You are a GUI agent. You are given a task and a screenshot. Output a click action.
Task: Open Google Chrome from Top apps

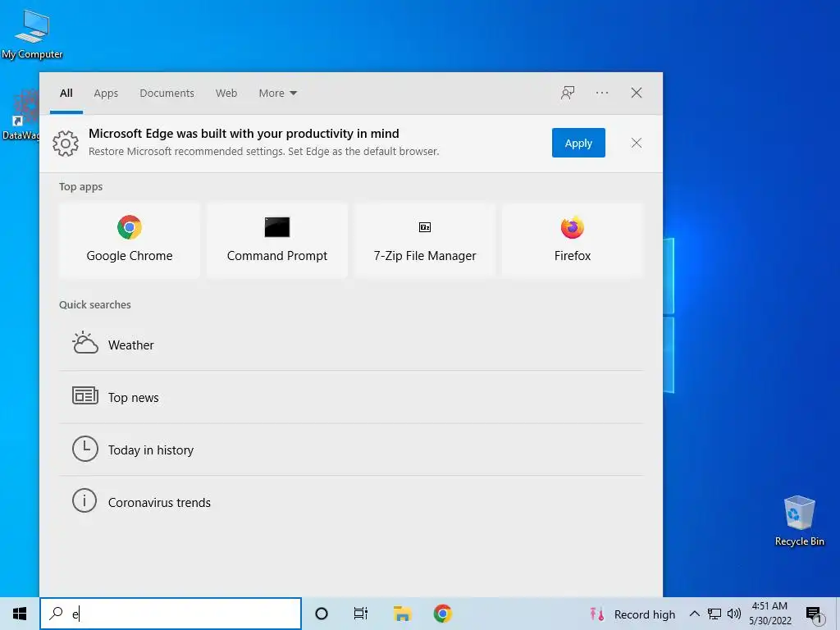click(129, 240)
